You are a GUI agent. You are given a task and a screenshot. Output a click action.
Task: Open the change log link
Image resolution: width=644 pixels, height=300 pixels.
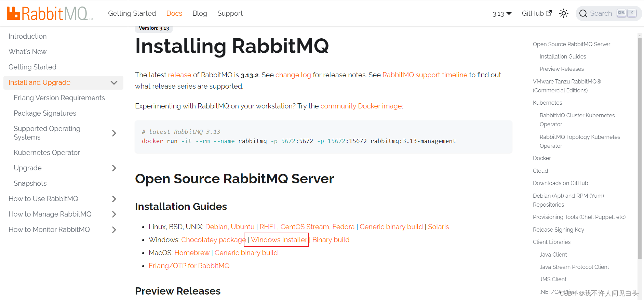pyautogui.click(x=293, y=75)
